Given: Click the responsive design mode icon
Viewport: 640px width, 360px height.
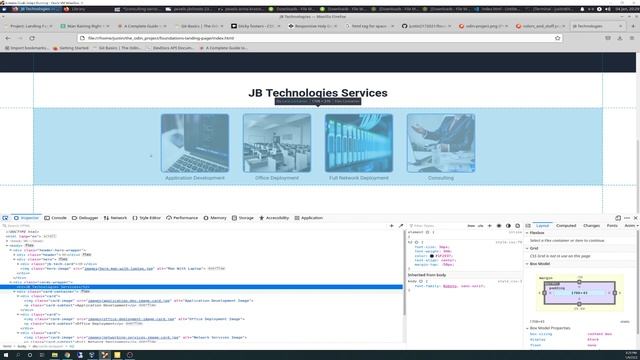Looking at the screenshot, I should pyautogui.click(x=618, y=218).
